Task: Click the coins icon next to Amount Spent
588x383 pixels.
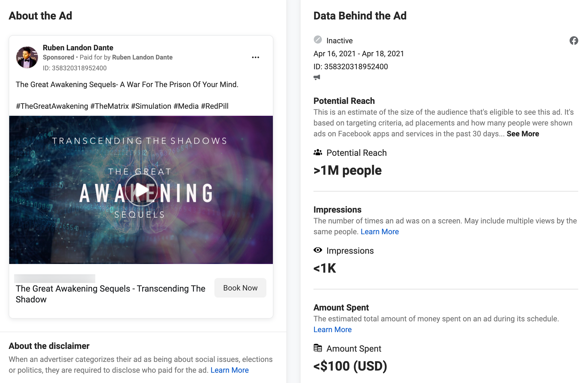Action: click(318, 349)
